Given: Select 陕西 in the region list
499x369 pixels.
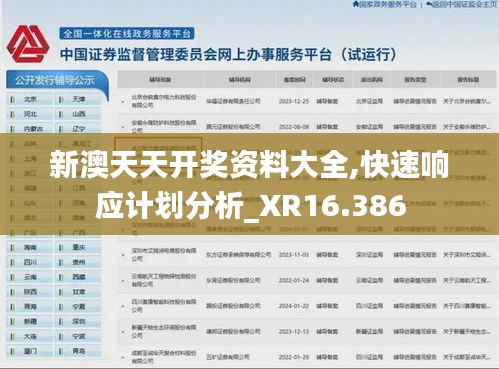Looking at the screenshot, I should [30, 292].
